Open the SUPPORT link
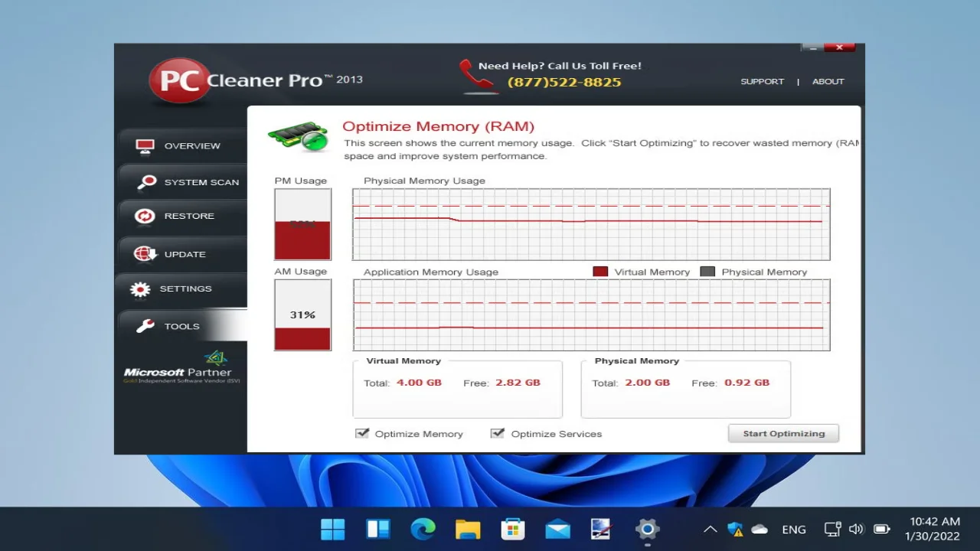980x551 pixels. click(762, 82)
